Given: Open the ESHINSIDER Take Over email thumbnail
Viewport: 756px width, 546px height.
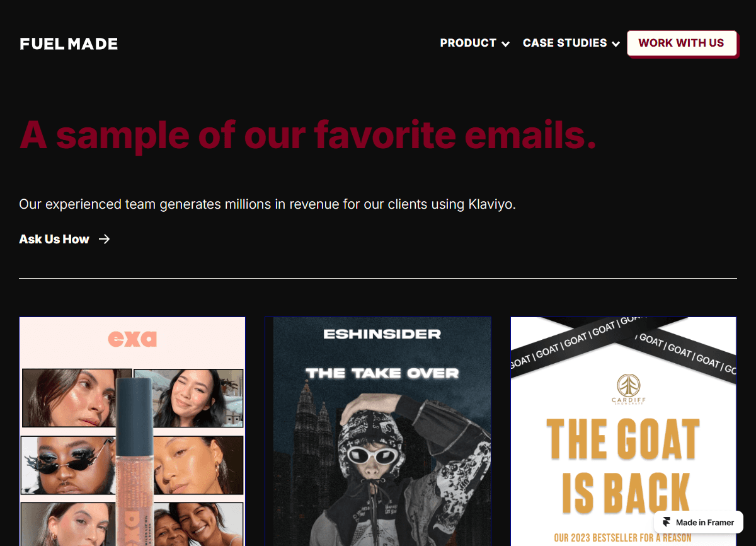Looking at the screenshot, I should click(378, 431).
